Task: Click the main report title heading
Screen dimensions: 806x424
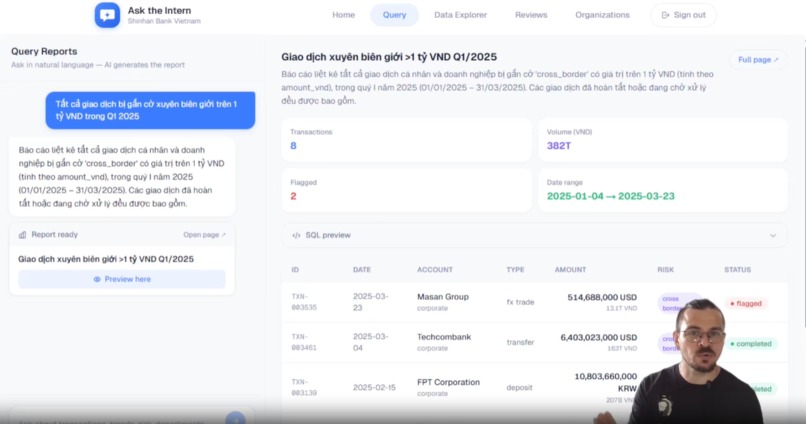Action: (389, 57)
